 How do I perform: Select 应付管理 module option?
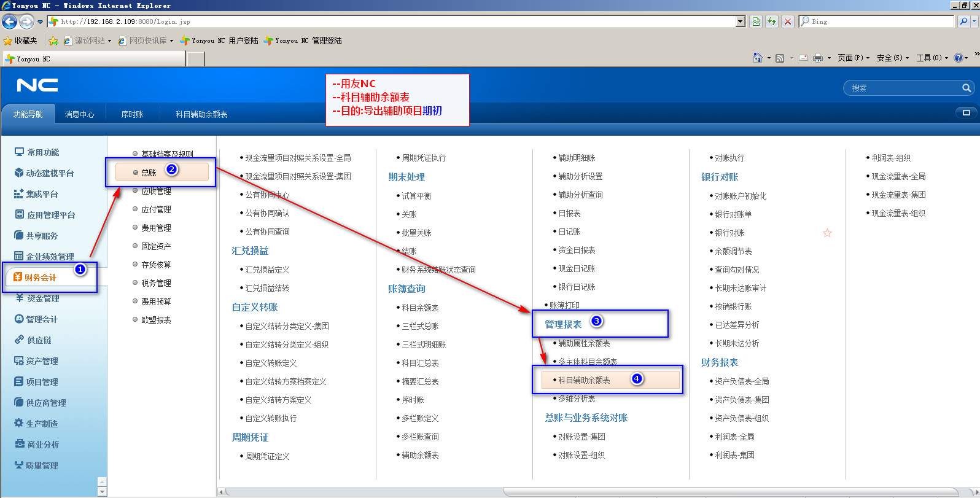pos(156,209)
